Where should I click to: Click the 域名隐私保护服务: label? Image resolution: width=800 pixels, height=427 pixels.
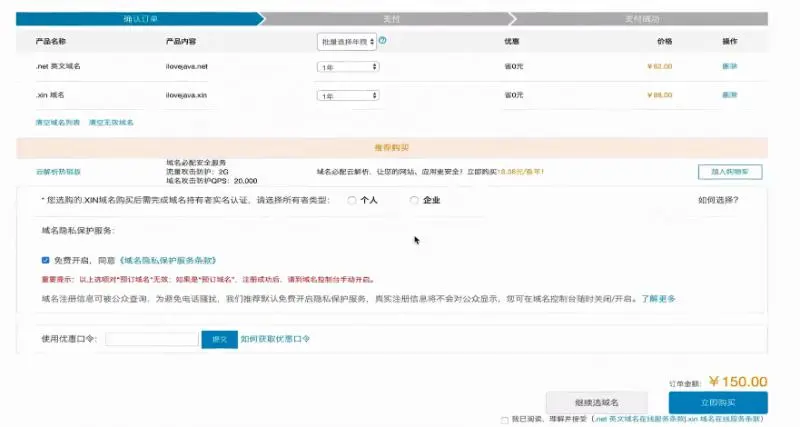pyautogui.click(x=78, y=231)
